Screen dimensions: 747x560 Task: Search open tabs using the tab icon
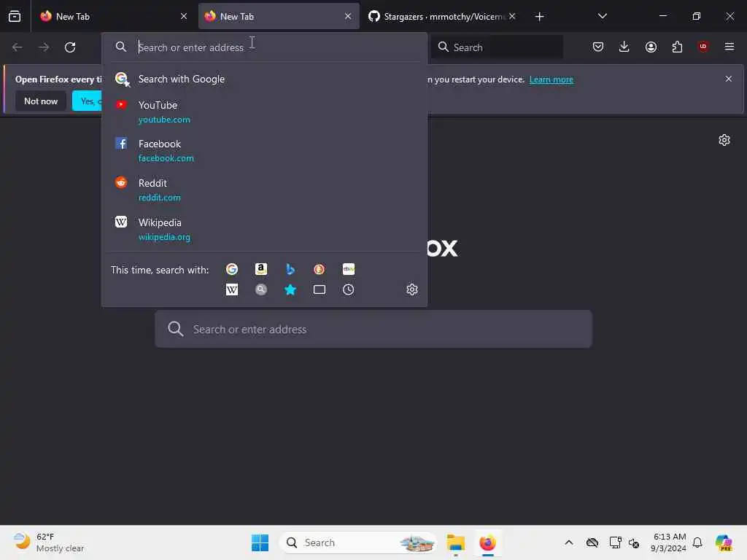tap(320, 289)
